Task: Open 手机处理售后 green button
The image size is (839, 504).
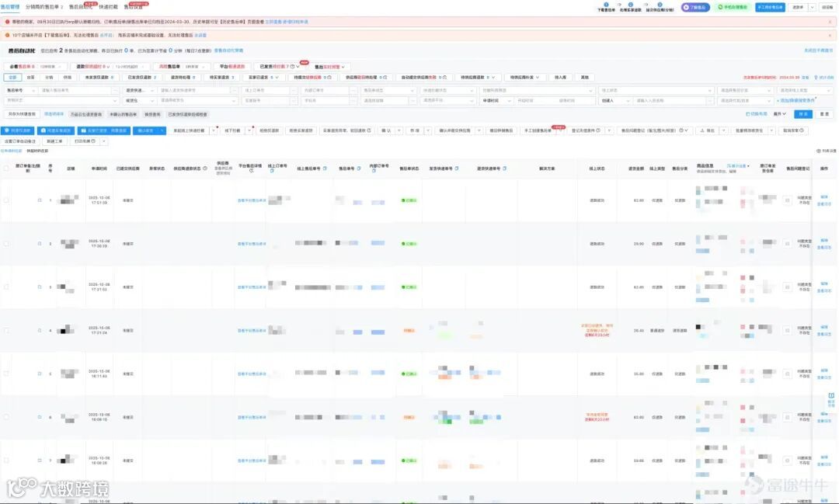Action: coord(733,8)
